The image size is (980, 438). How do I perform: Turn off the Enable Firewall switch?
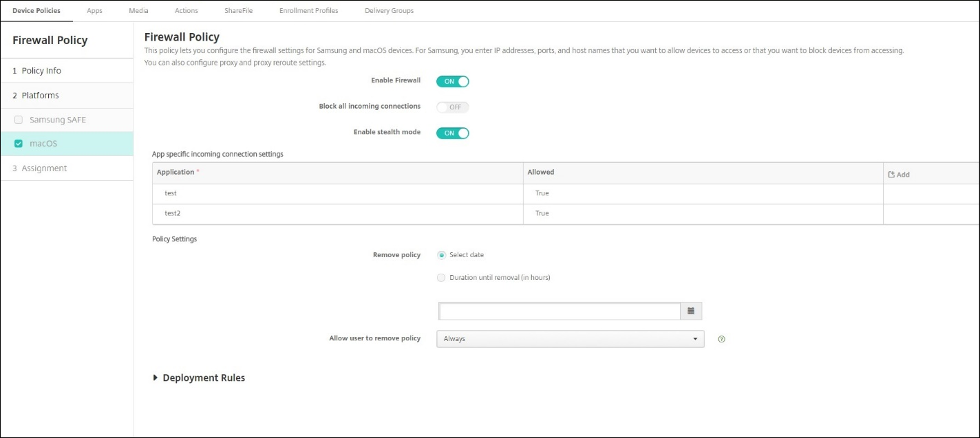point(452,81)
